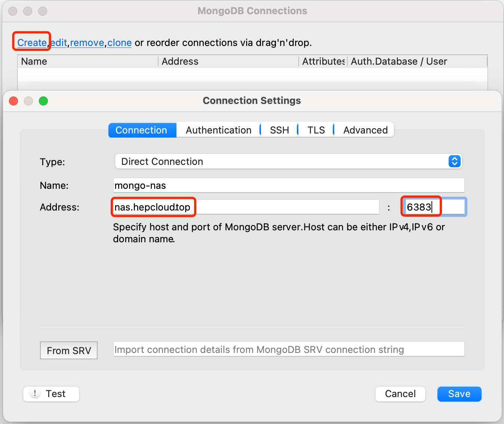Click the SRV connection string field
The height and width of the screenshot is (424, 504).
coord(289,350)
